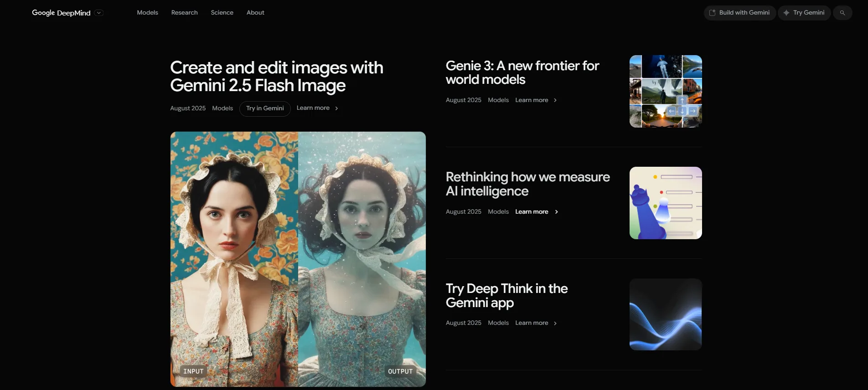Click the chevron after Genie 3 Learn more
This screenshot has width=868, height=390.
click(555, 100)
